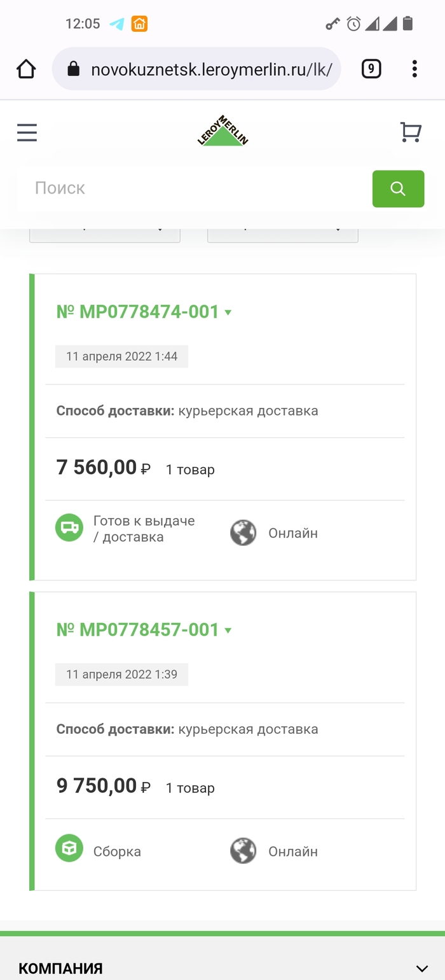
Task: Tap globe icon in order MP0778474-001
Action: (243, 533)
